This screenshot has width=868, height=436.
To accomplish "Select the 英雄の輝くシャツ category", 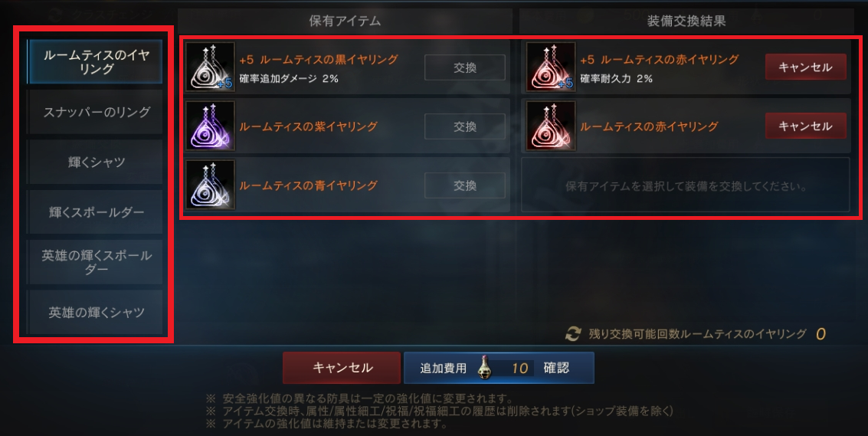I will 95,313.
